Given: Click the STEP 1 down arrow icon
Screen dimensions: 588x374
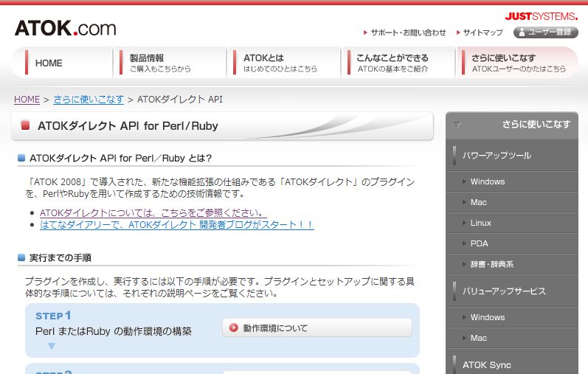Looking at the screenshot, I should (52, 346).
